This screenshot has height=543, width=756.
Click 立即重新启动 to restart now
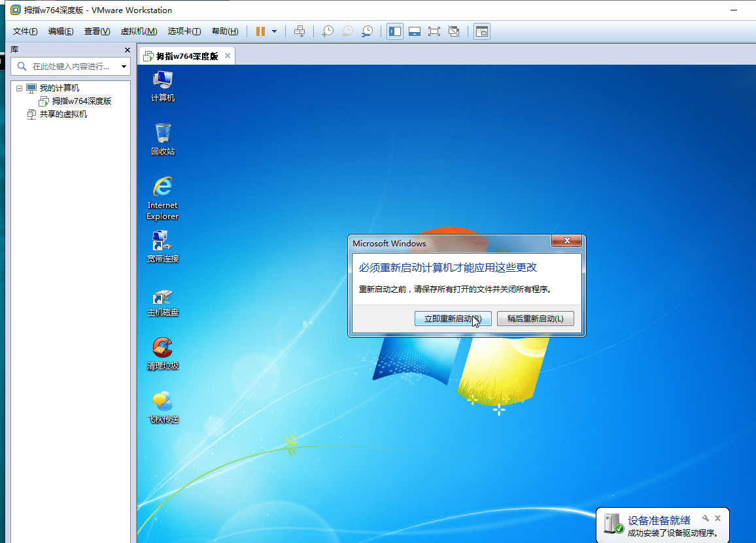click(453, 318)
